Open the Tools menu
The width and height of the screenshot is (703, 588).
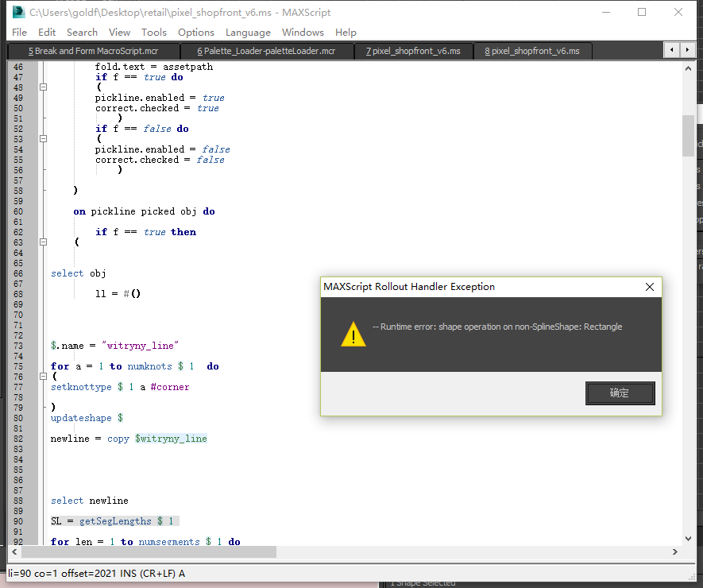[x=154, y=32]
